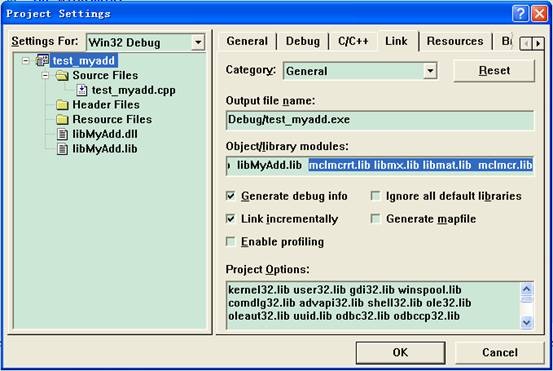Enable the Enable profiling checkbox
The height and width of the screenshot is (371, 553).
coord(230,242)
